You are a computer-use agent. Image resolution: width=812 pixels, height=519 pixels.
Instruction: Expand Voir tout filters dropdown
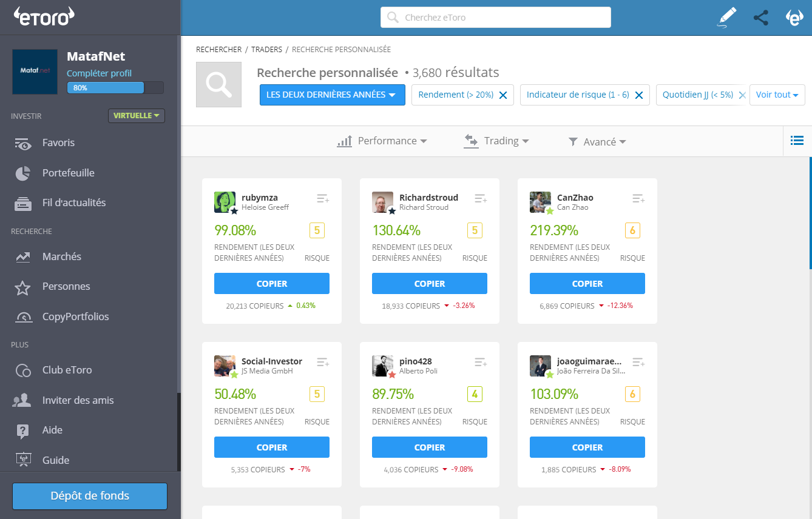777,95
